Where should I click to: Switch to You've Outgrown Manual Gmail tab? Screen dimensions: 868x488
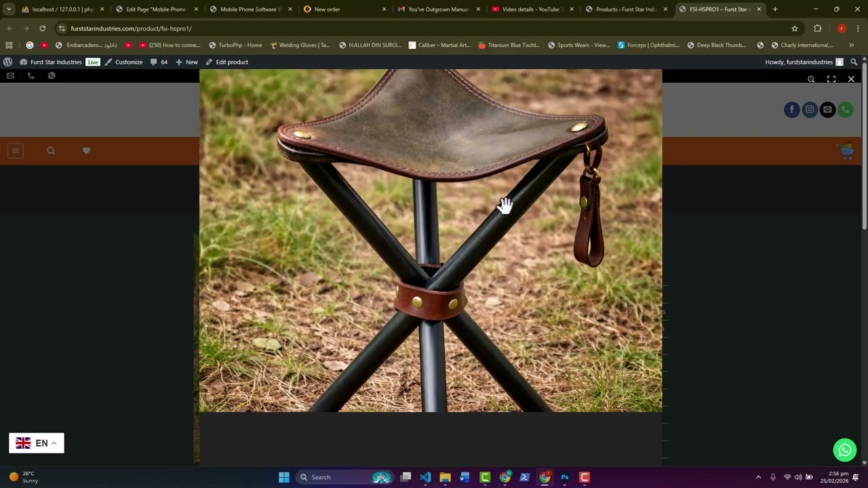click(437, 9)
